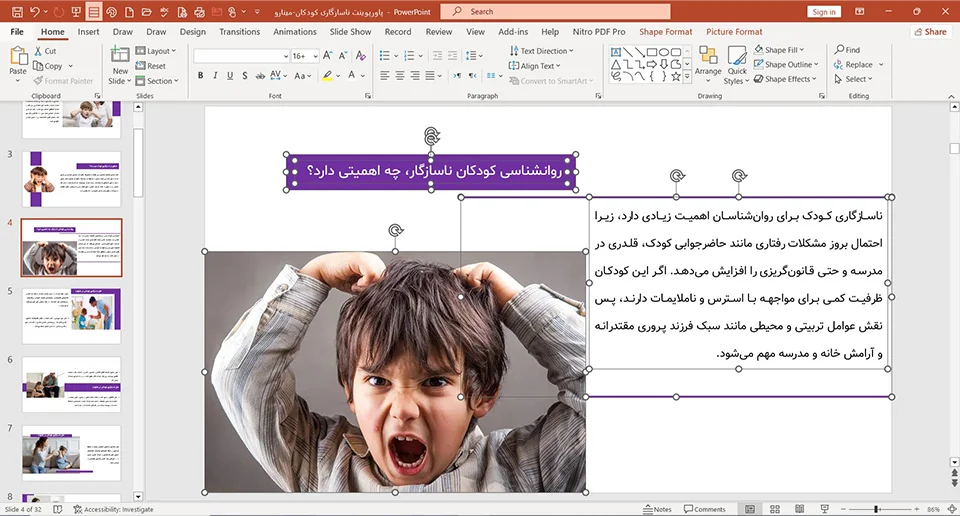The height and width of the screenshot is (516, 960).
Task: Click the Share button
Action: 930,32
